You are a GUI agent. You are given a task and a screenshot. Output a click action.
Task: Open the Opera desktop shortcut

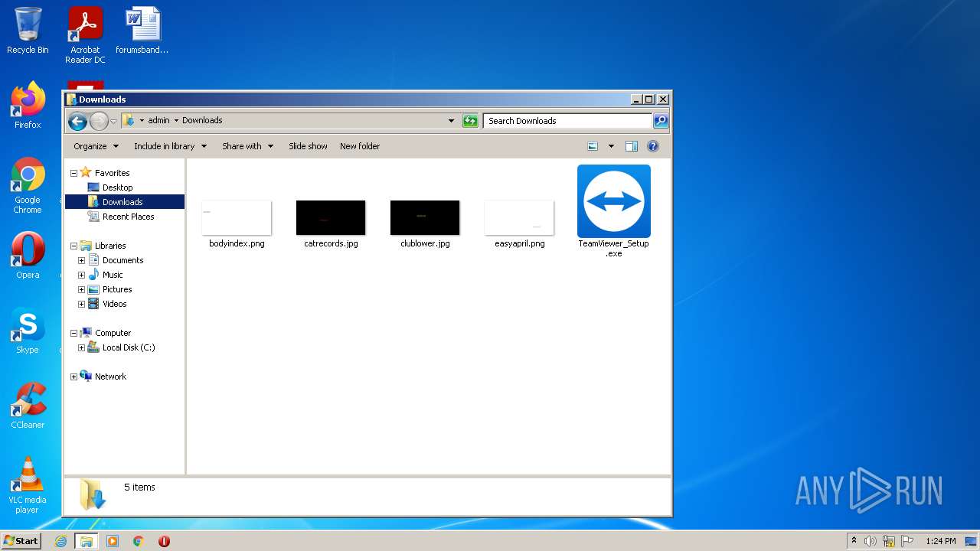pyautogui.click(x=28, y=256)
